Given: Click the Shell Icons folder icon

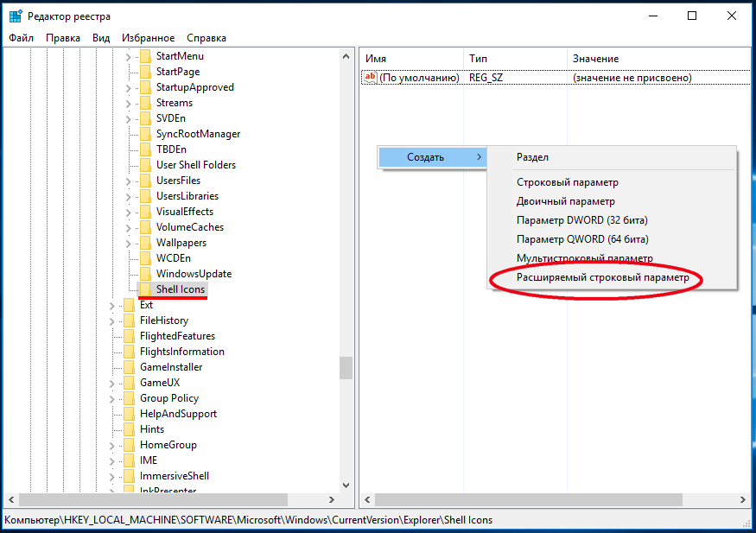Looking at the screenshot, I should [x=146, y=289].
